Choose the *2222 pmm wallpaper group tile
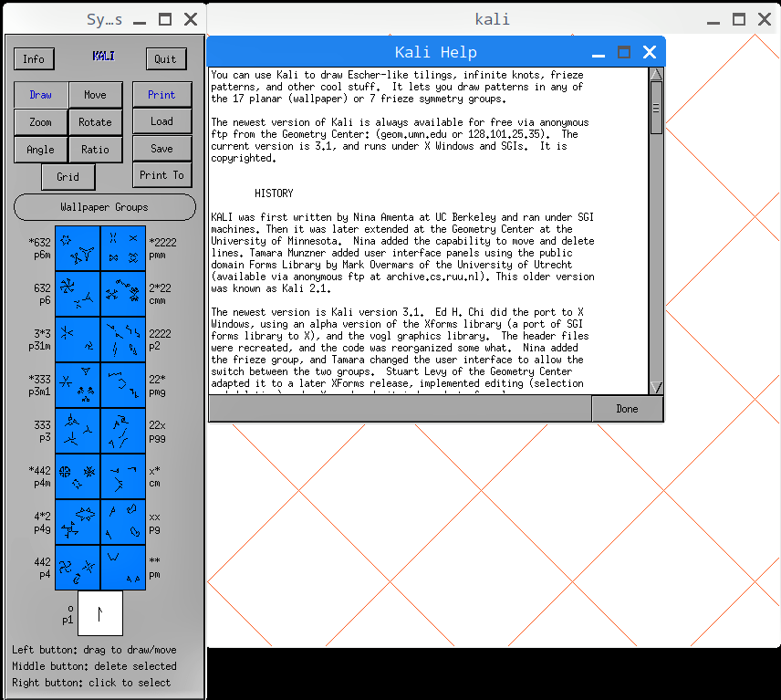This screenshot has width=781, height=700. point(123,248)
